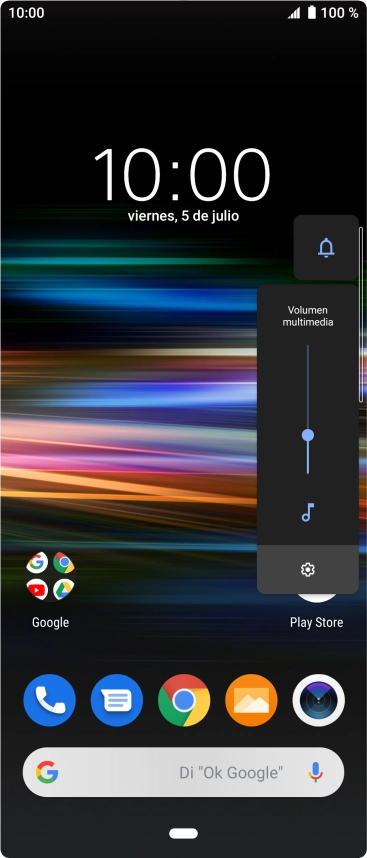
Task: Open the Album gallery app
Action: pos(251,700)
